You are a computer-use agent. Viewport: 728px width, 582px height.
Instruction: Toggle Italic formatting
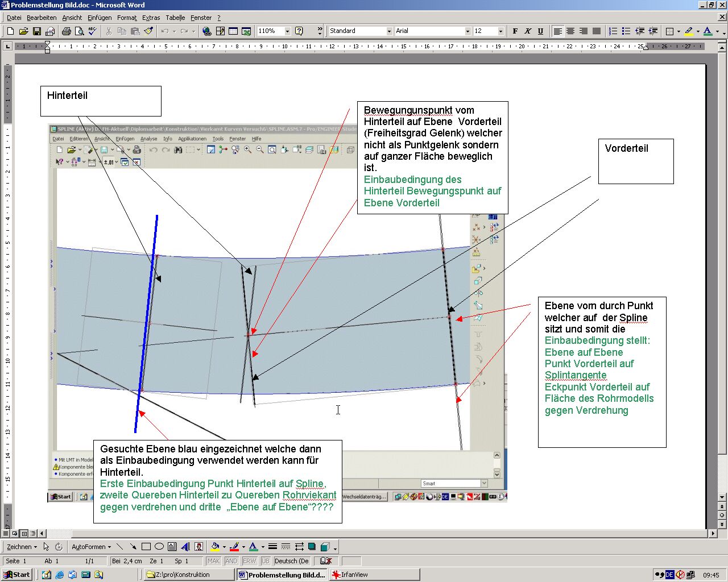tap(528, 31)
